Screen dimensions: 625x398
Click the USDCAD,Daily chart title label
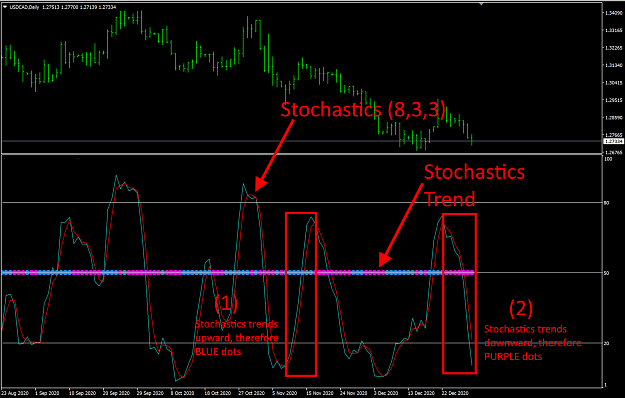24,7
